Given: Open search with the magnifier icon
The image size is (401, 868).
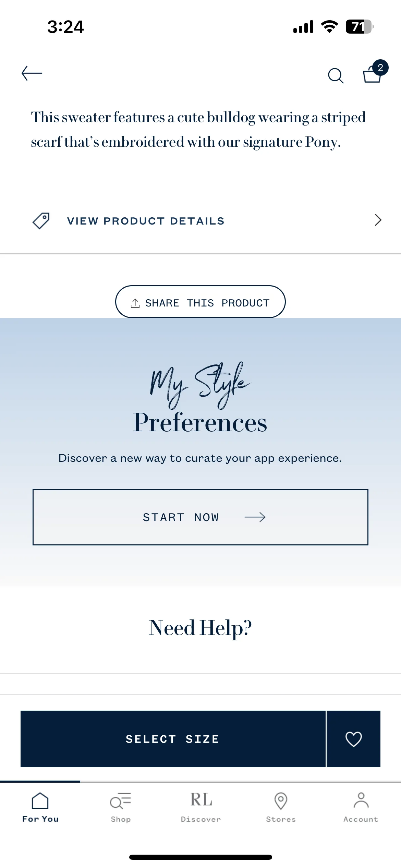Looking at the screenshot, I should 336,76.
